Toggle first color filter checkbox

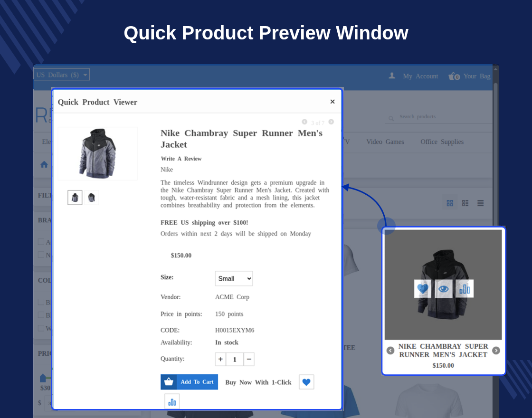(x=41, y=302)
